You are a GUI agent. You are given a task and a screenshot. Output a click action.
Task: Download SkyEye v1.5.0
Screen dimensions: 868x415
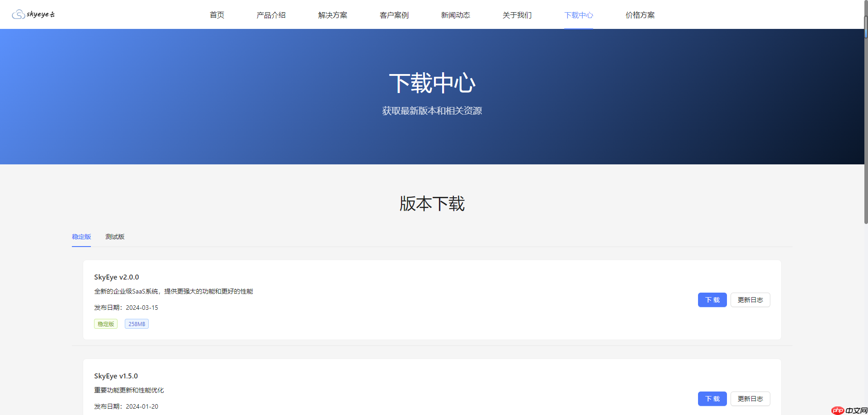[712, 398]
